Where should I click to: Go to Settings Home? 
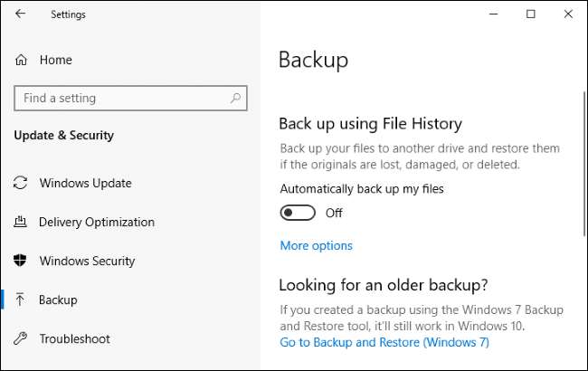point(55,60)
